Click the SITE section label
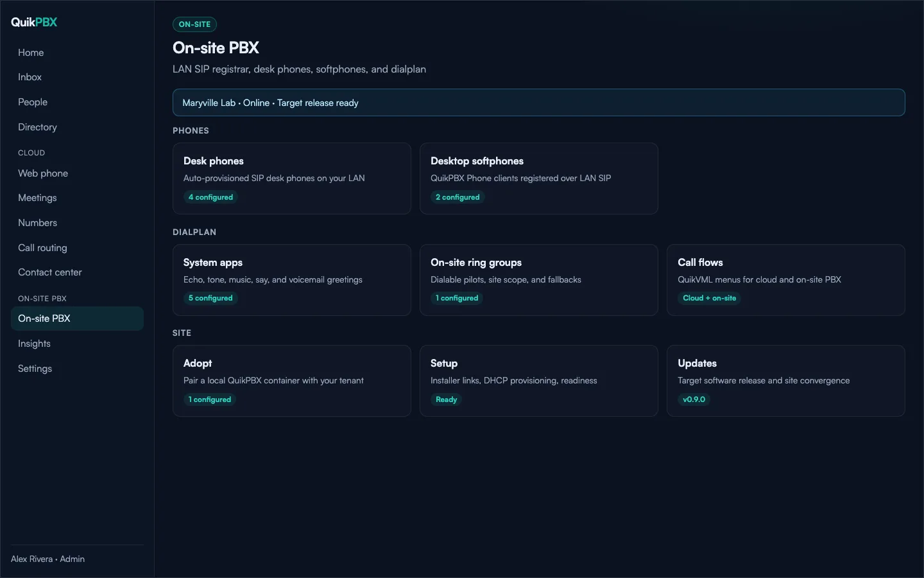The height and width of the screenshot is (578, 924). [x=182, y=333]
